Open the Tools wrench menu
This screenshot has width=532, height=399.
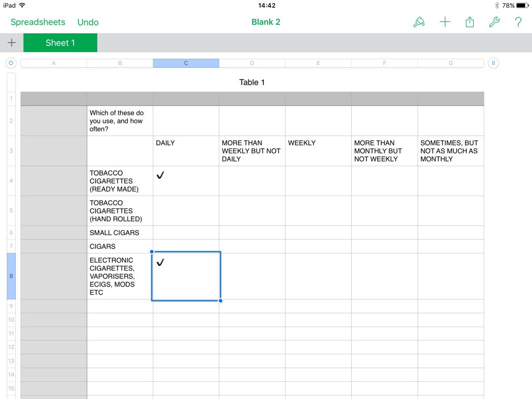point(495,22)
